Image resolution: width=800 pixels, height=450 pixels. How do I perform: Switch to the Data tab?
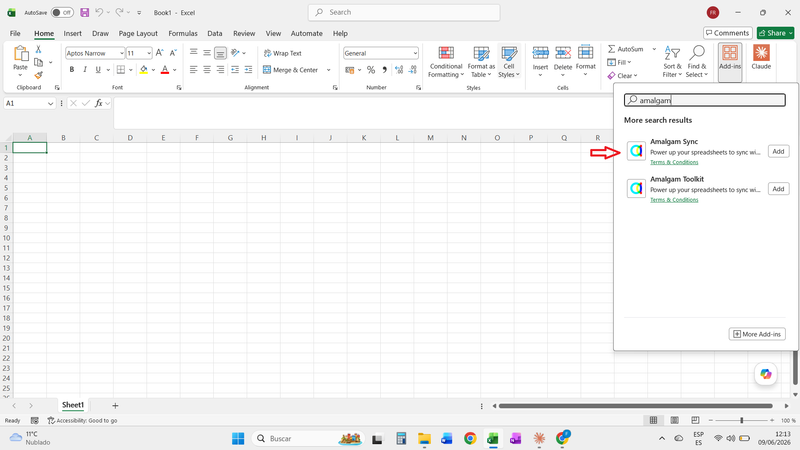pyautogui.click(x=215, y=33)
